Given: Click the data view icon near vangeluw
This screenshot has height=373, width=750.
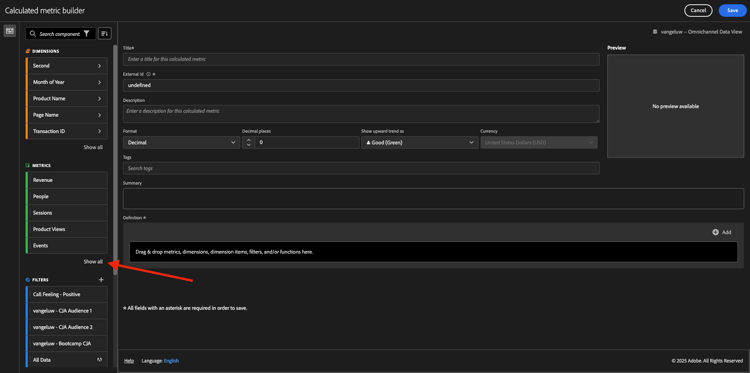Looking at the screenshot, I should [655, 32].
